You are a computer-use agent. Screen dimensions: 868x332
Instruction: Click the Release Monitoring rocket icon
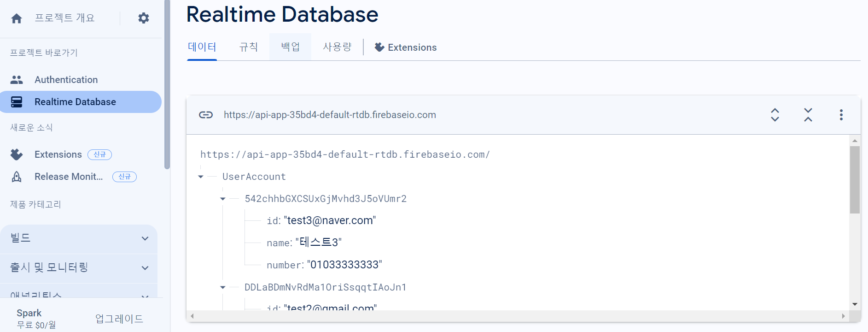(x=17, y=177)
